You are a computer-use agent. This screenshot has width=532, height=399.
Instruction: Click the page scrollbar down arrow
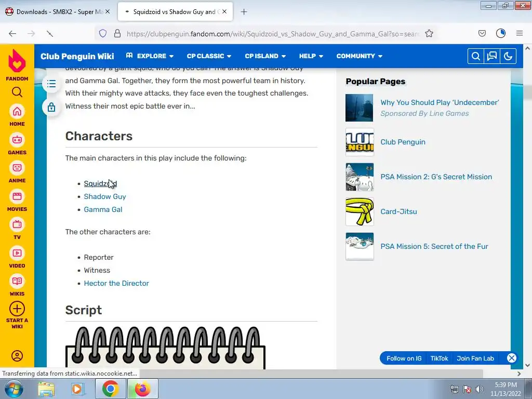click(x=527, y=365)
